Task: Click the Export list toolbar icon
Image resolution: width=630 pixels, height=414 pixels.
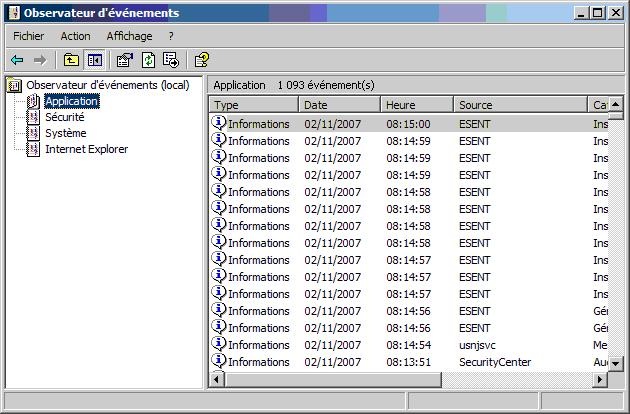Action: coord(171,60)
